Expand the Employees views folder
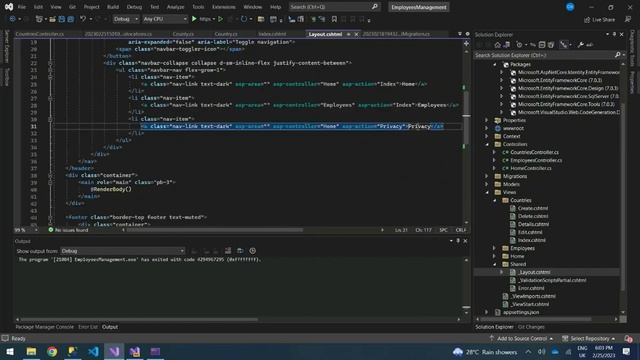This screenshot has height=360, width=640. 495,248
